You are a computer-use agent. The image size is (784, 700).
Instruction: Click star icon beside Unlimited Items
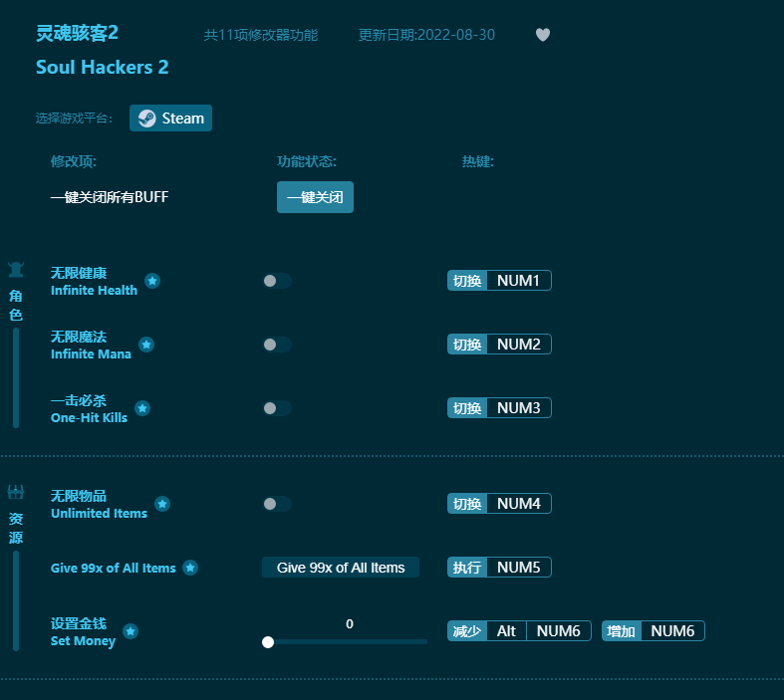tap(162, 504)
